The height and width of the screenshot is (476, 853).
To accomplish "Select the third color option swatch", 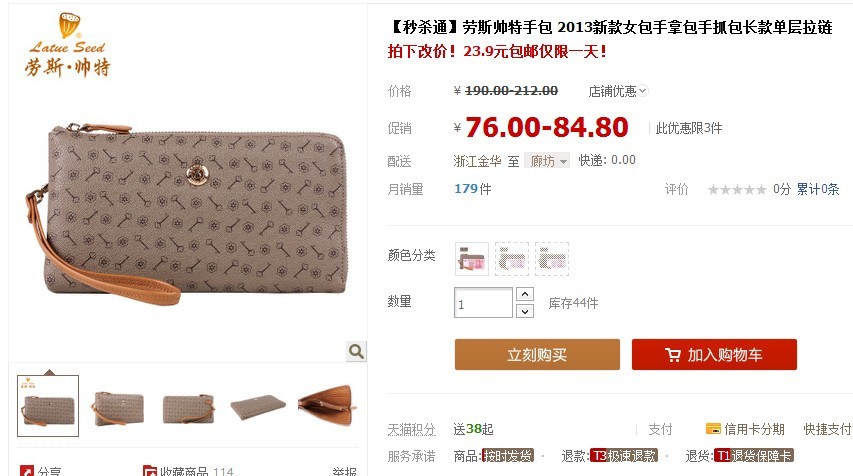I will pos(552,258).
